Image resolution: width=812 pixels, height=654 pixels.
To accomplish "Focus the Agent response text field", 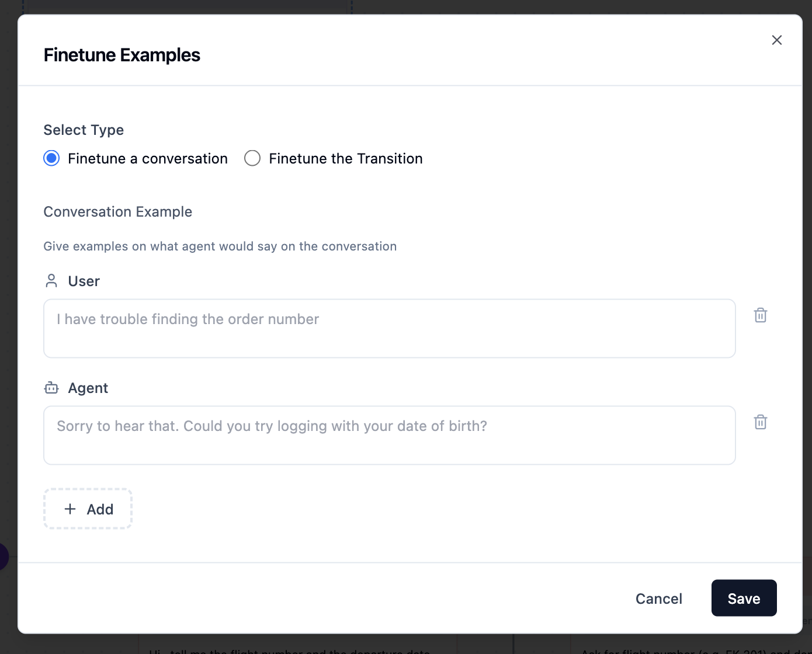I will click(389, 435).
